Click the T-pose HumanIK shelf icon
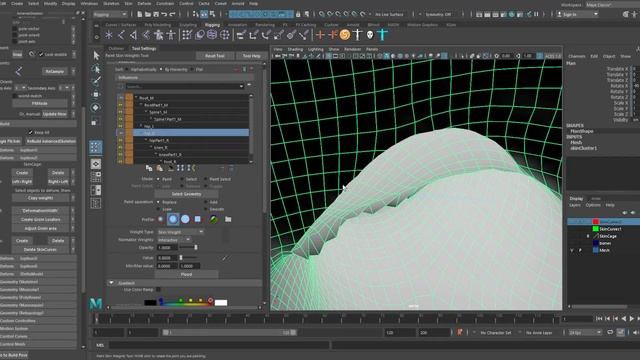 [171, 35]
